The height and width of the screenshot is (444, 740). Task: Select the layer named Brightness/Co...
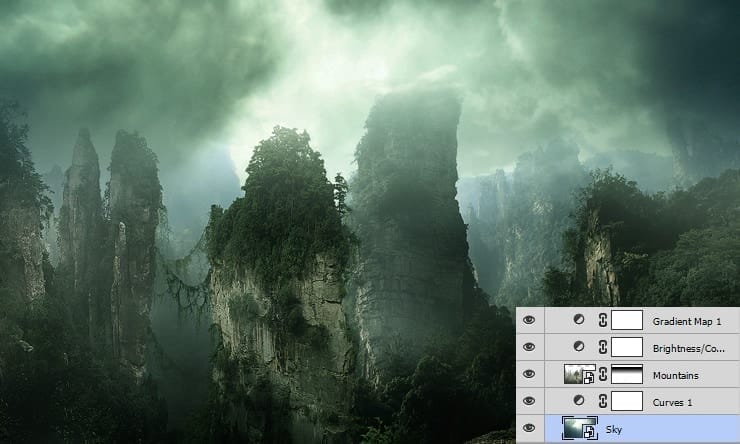(689, 349)
